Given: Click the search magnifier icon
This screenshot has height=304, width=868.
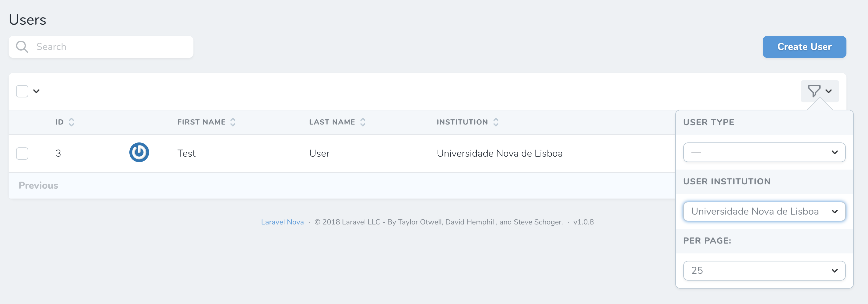Looking at the screenshot, I should [x=22, y=47].
